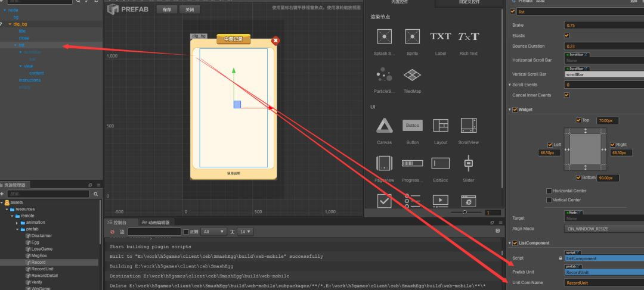Viewport: 644px width, 290px height.
Task: Click red close icon on dialog preview
Action: (275, 40)
